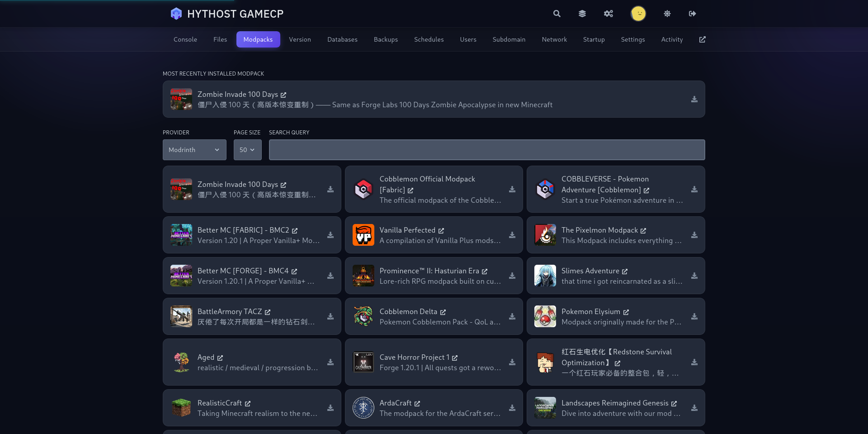Click the BattleArmory TACZ thumbnail

tap(181, 316)
